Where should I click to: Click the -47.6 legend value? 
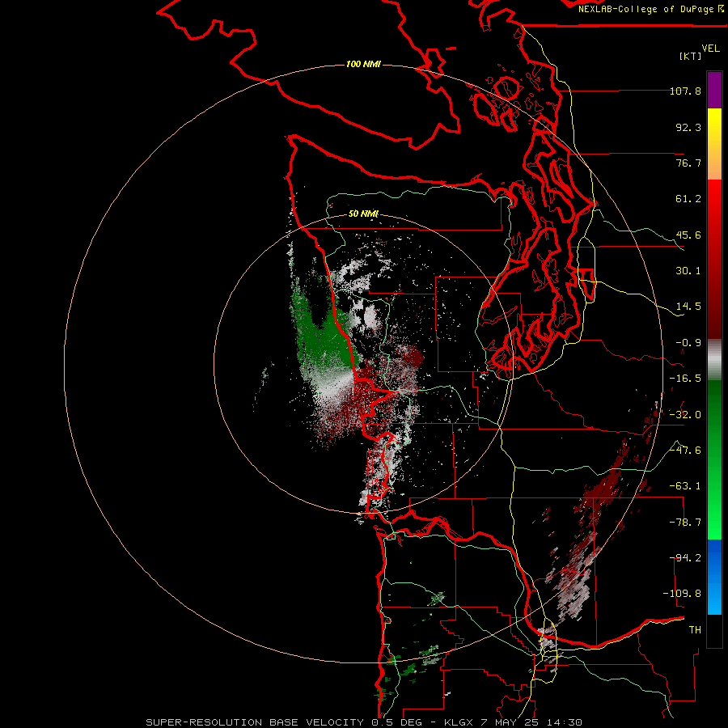[686, 451]
